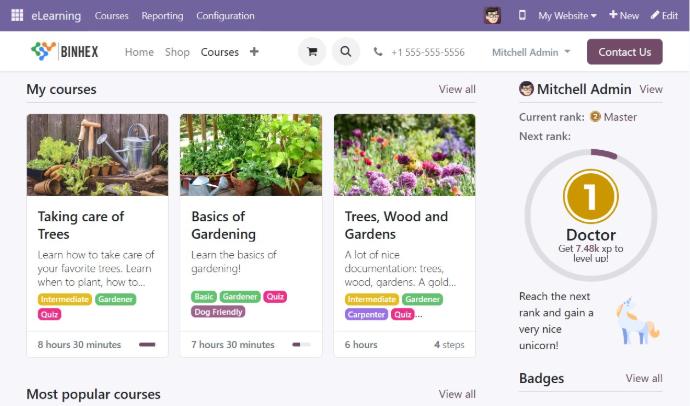Click the Dog Friendly tag
690x406 pixels.
tap(218, 312)
